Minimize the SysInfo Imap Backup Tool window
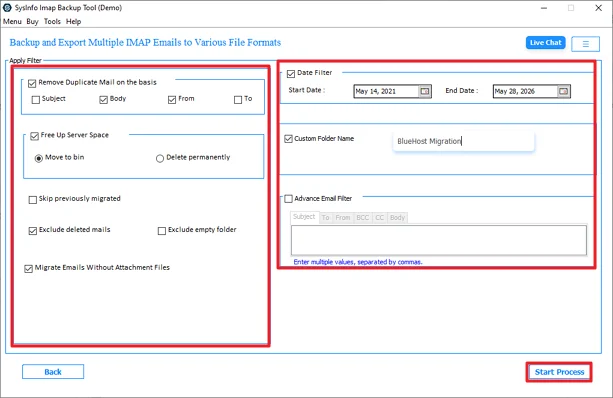The width and height of the screenshot is (613, 398). 544,8
